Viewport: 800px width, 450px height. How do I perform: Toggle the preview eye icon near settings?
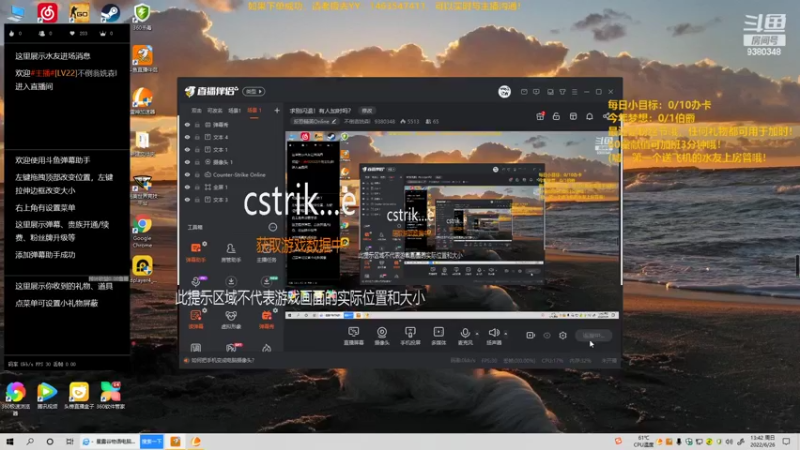[546, 335]
